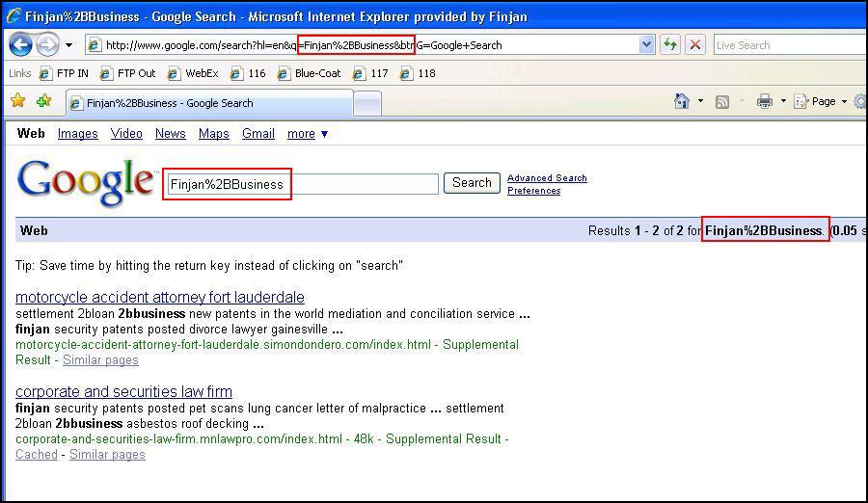Click the browser Forward button
Viewport: 868px width, 503px height.
[x=47, y=44]
